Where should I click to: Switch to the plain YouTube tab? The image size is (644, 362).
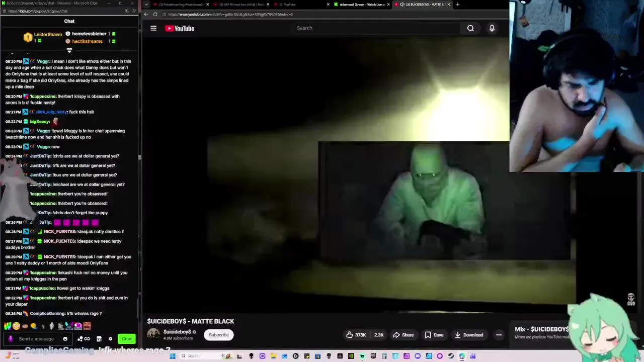point(302,5)
